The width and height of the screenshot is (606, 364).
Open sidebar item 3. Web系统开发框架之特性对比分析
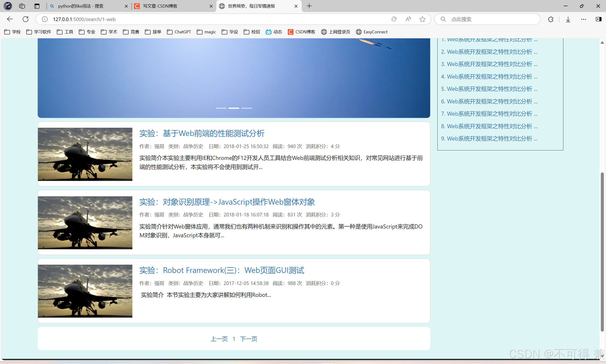(x=489, y=64)
